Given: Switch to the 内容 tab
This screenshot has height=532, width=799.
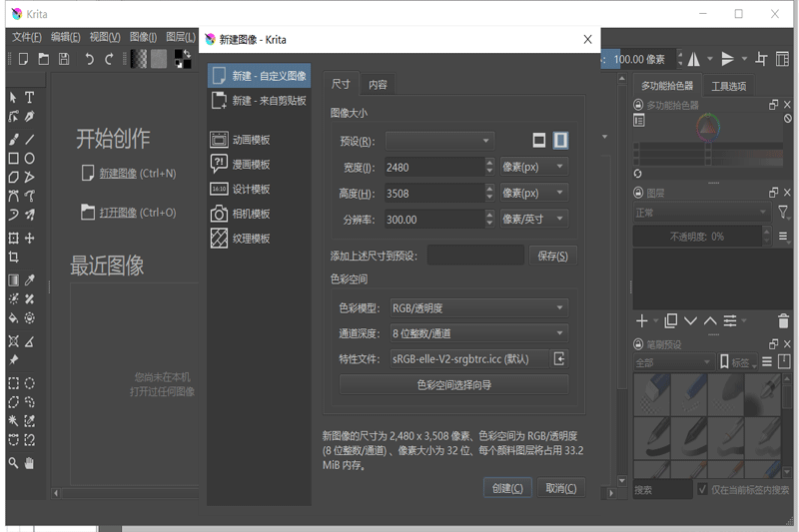Looking at the screenshot, I should [378, 85].
